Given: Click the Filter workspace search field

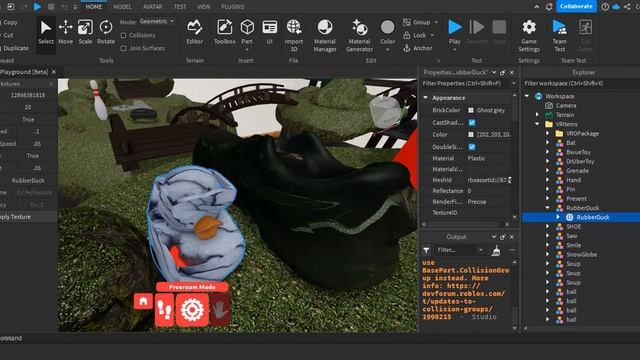Looking at the screenshot, I should coord(581,83).
